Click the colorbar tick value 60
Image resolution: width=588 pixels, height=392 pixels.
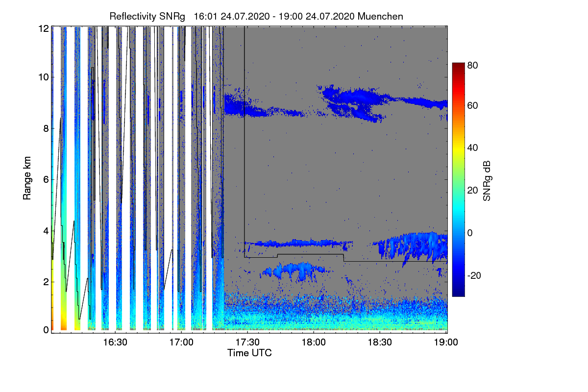click(x=472, y=106)
